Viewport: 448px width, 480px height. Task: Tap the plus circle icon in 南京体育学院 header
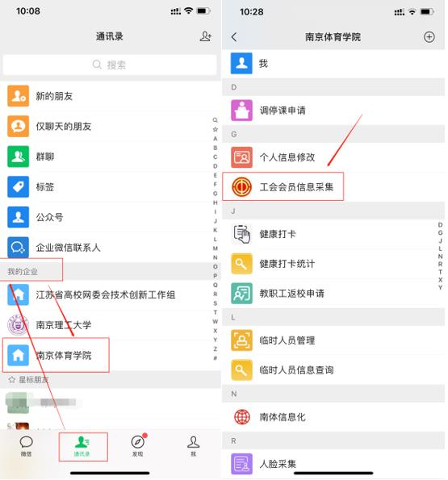pos(429,37)
